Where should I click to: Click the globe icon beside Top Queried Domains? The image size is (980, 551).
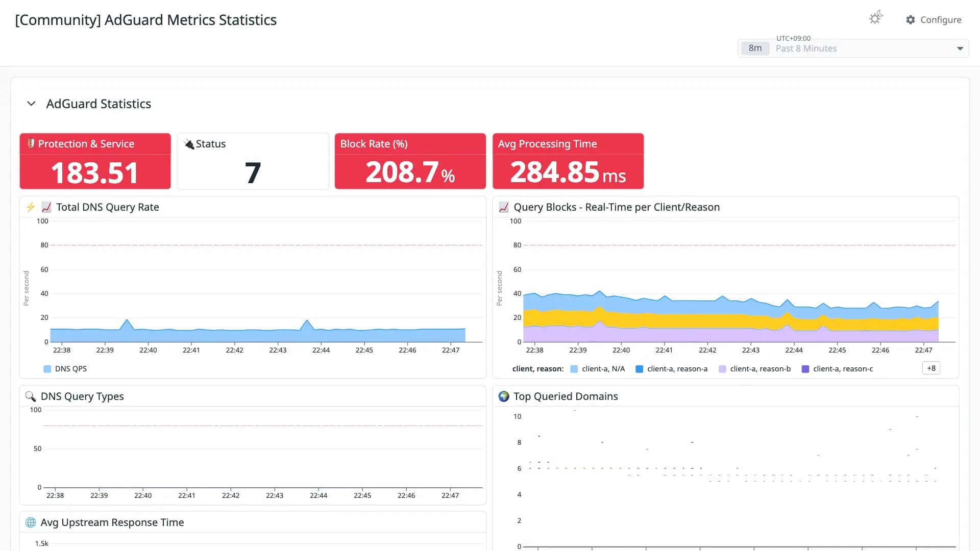[504, 396]
